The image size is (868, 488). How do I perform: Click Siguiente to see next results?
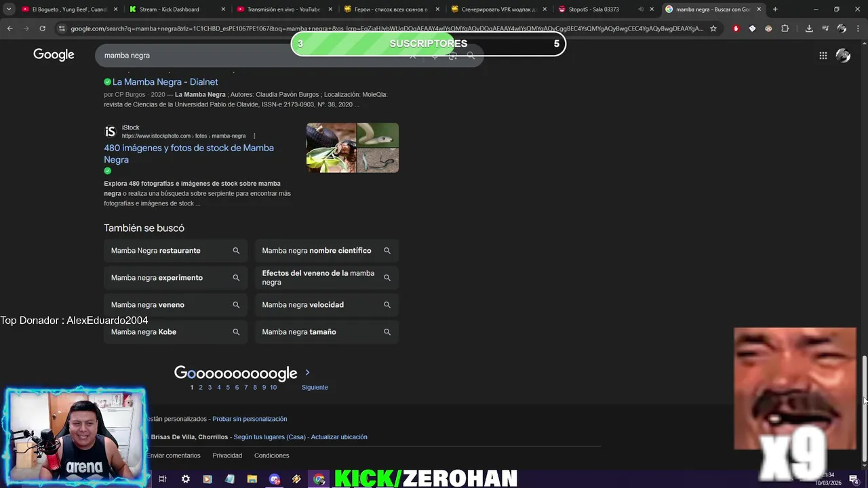coord(315,388)
